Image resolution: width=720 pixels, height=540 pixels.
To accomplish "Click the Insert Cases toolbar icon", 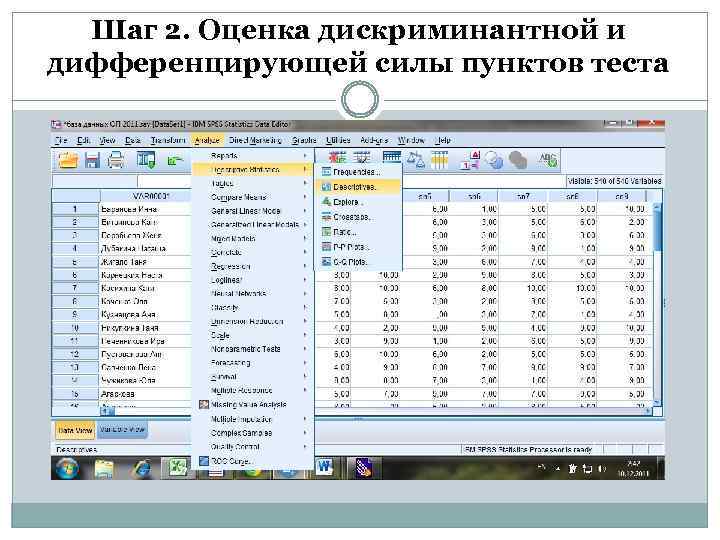I will coord(338,157).
